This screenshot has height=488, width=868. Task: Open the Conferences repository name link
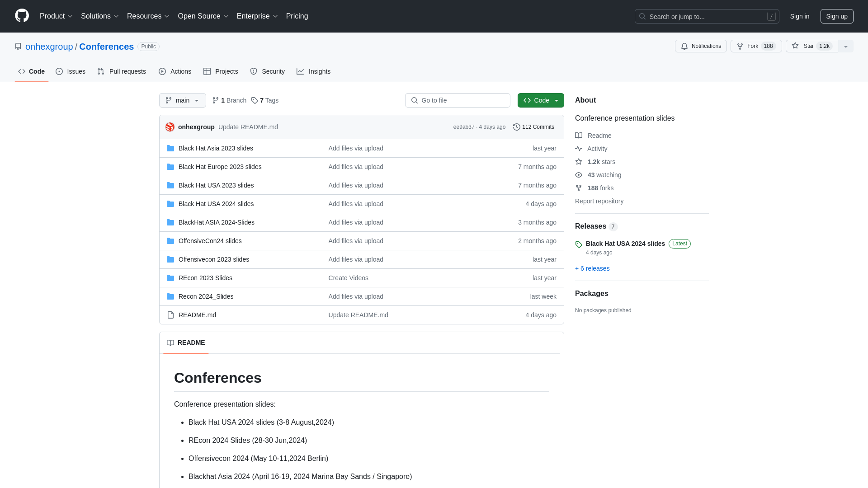tap(106, 47)
